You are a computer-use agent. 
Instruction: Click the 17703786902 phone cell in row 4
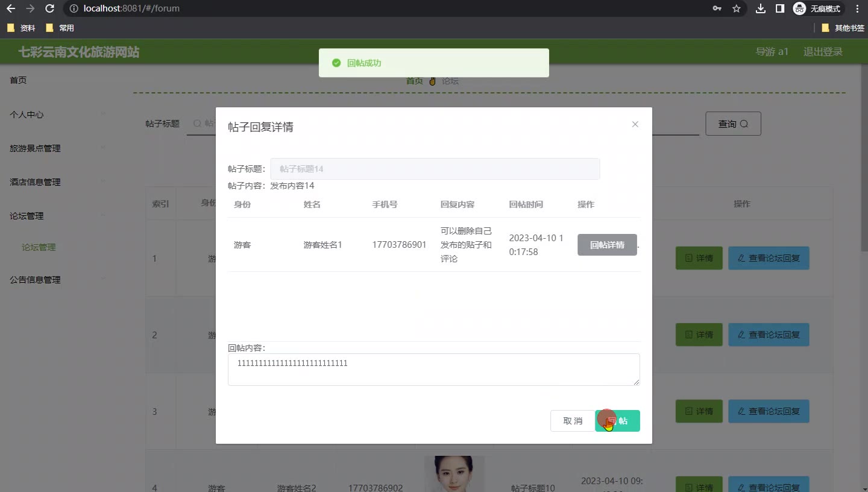point(376,488)
